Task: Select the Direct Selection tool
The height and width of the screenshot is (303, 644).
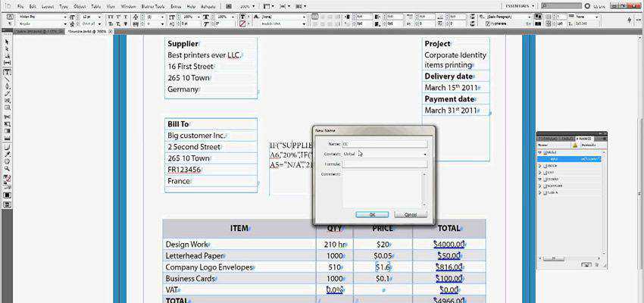Action: click(7, 46)
